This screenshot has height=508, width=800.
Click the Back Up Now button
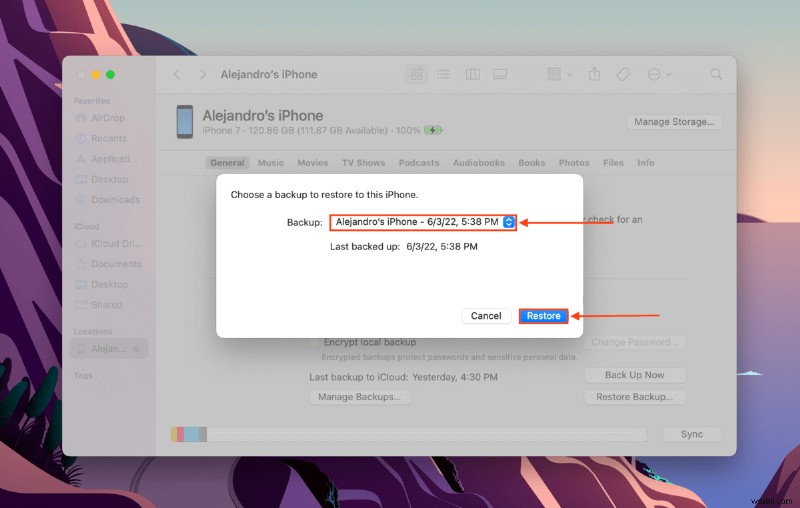click(x=634, y=375)
